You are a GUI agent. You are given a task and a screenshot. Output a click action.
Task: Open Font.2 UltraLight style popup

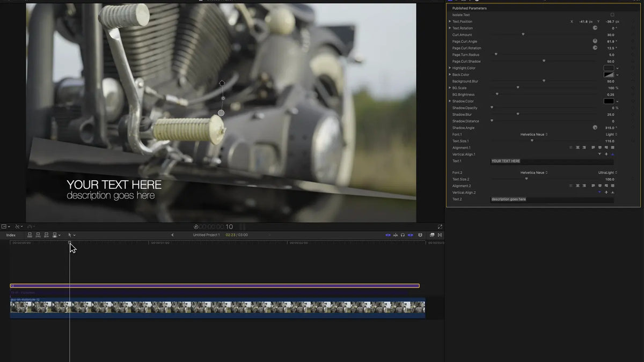608,173
